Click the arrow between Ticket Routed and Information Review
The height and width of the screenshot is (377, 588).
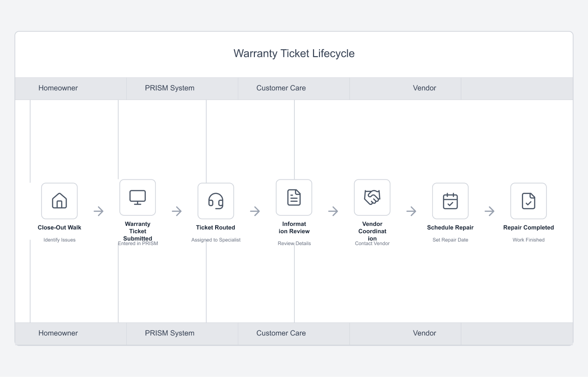[x=255, y=211]
